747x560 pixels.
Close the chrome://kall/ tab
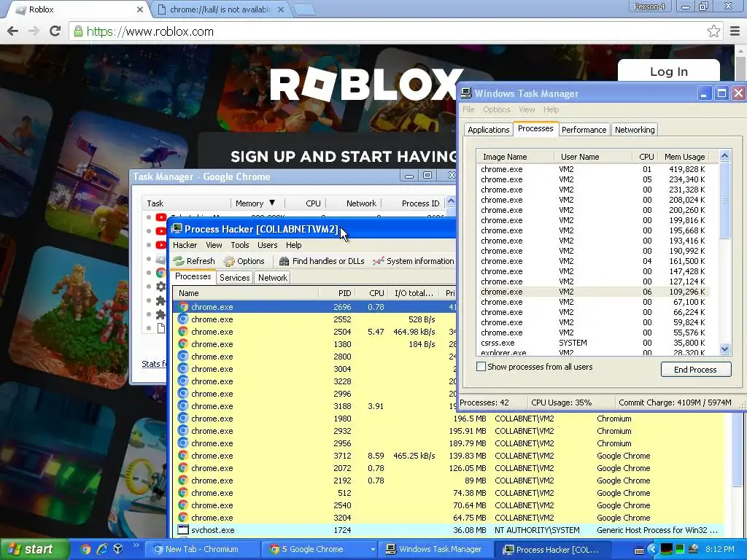tap(281, 9)
